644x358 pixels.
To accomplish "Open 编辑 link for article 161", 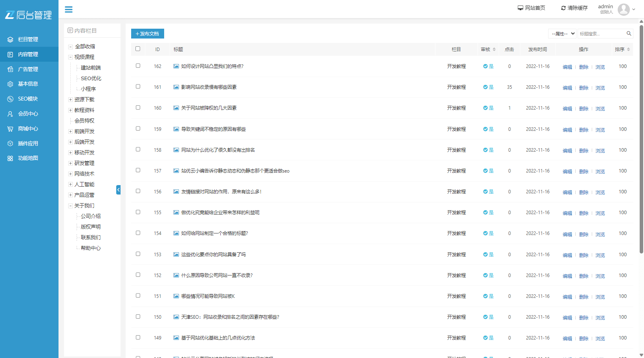I will [x=567, y=88].
